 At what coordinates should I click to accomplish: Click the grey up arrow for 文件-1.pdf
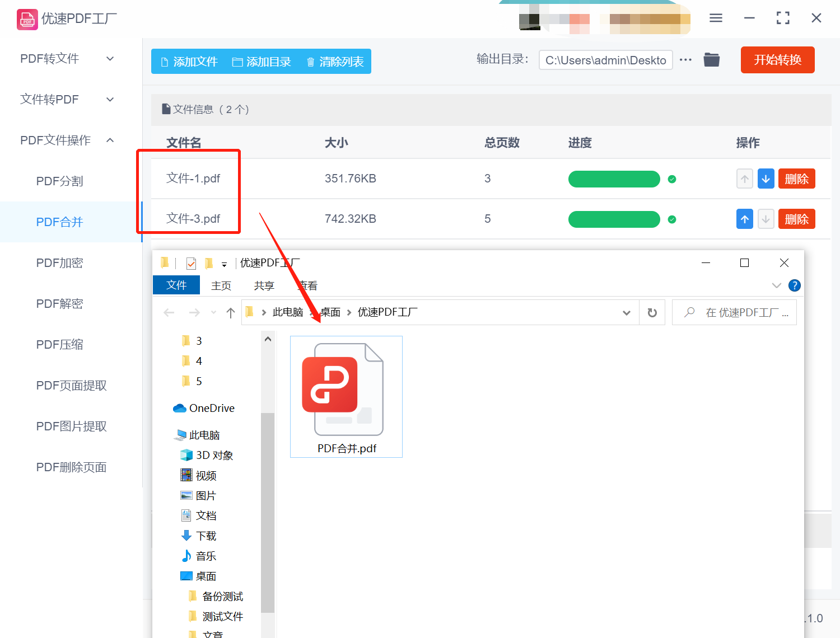click(744, 179)
